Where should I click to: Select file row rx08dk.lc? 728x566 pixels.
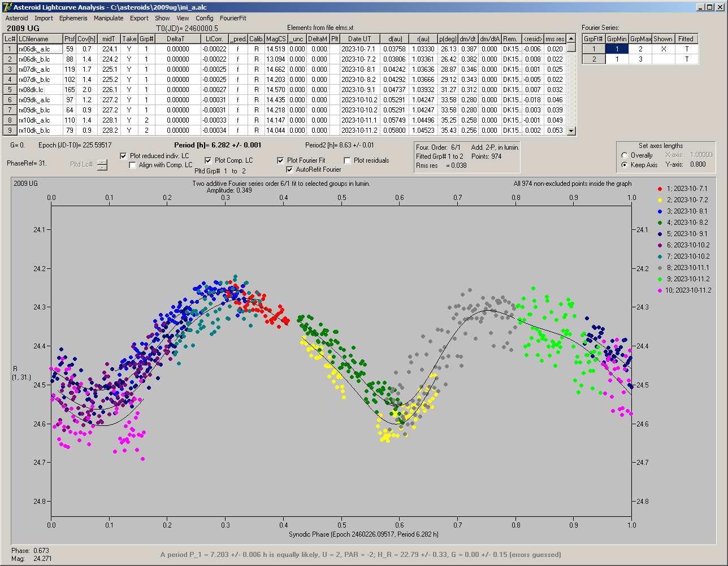pos(40,90)
